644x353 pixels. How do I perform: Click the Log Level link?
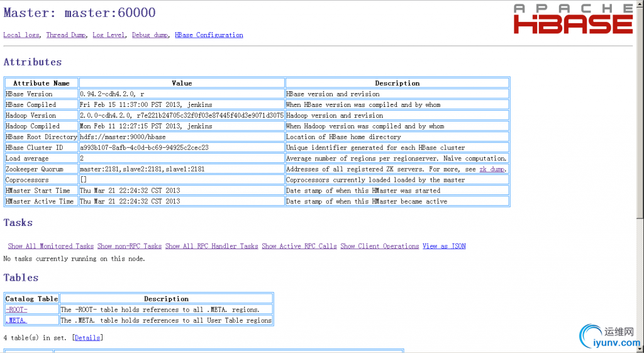click(x=108, y=35)
